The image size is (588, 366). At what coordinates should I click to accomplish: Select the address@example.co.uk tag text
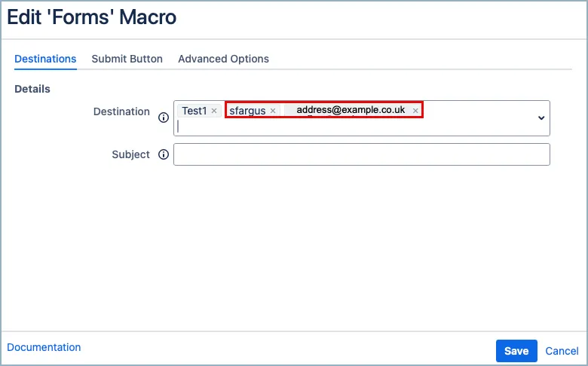pos(351,110)
